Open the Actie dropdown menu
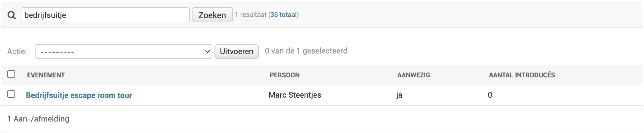The image size is (644, 133). 123,51
